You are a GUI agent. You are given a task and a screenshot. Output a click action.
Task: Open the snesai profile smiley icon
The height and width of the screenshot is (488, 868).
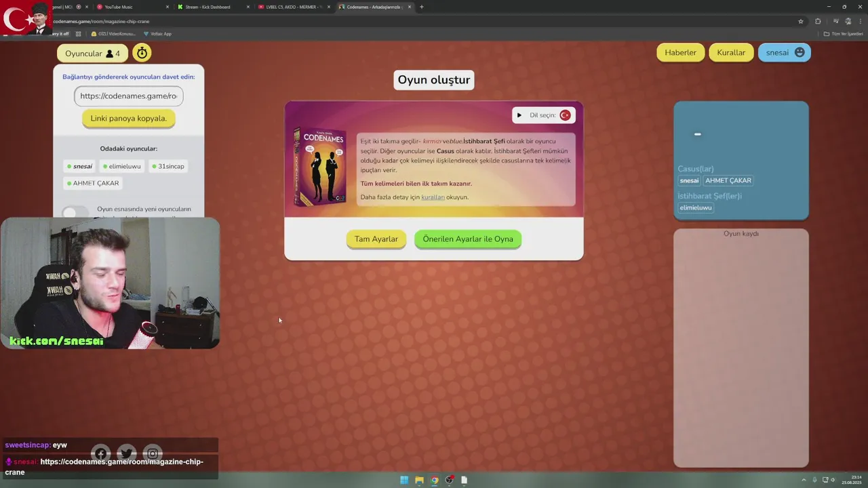(x=800, y=52)
